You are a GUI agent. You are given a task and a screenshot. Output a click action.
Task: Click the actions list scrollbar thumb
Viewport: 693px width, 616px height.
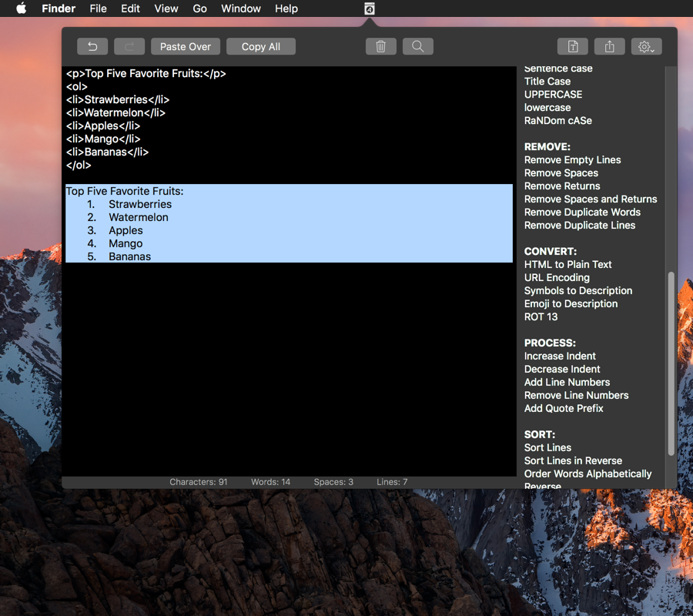pos(671,363)
